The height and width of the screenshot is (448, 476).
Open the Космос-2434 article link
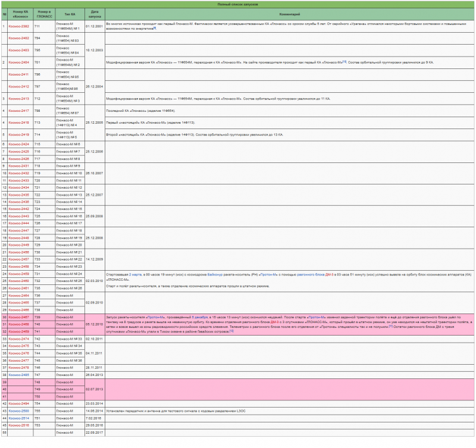[18, 187]
